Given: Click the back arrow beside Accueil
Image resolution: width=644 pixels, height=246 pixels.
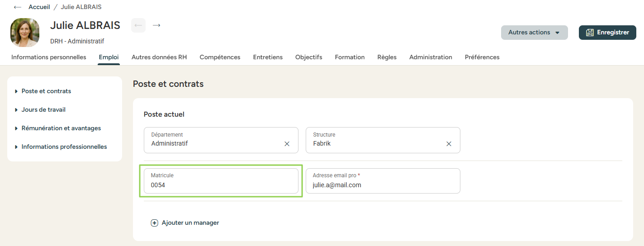Looking at the screenshot, I should pos(18,7).
